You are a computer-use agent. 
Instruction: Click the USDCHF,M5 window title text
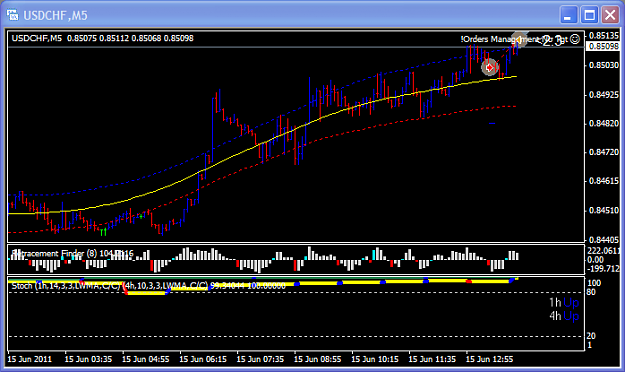(55, 16)
